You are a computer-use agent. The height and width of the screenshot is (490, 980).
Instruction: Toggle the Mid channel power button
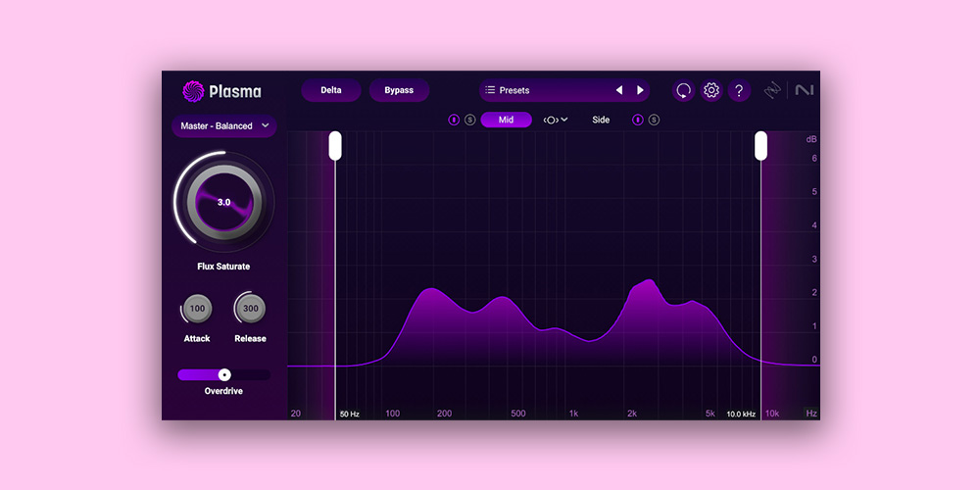[454, 120]
